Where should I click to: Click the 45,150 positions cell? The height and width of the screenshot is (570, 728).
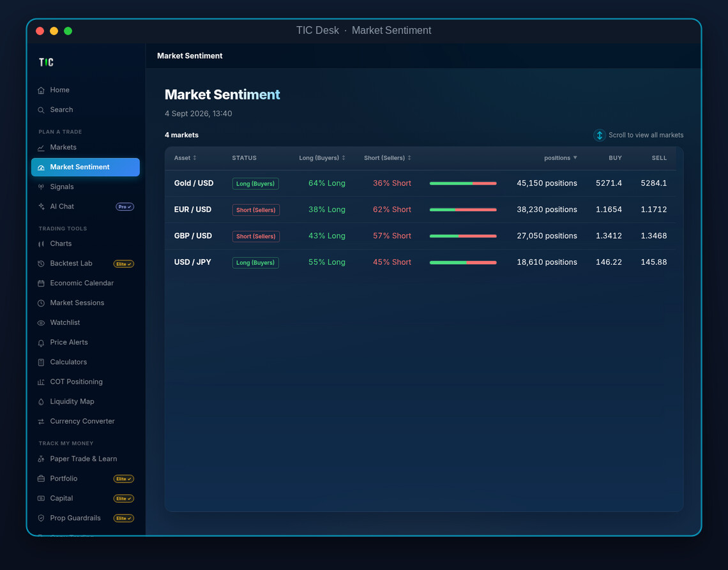(547, 183)
